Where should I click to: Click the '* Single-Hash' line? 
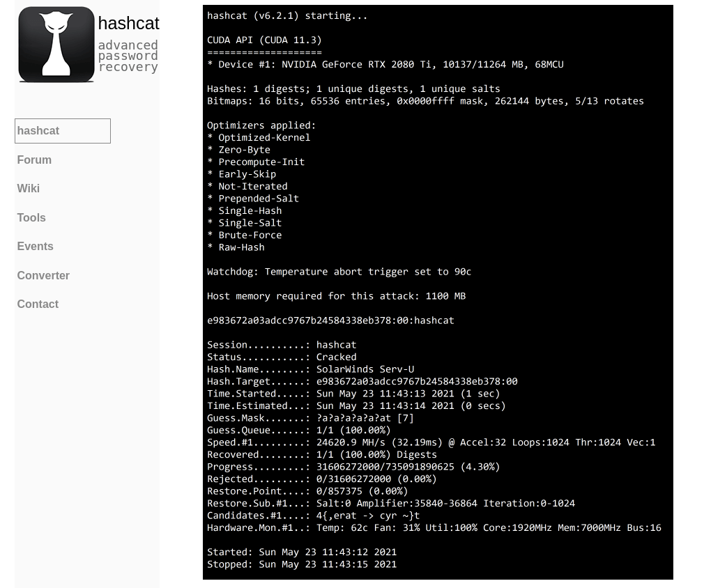[244, 210]
